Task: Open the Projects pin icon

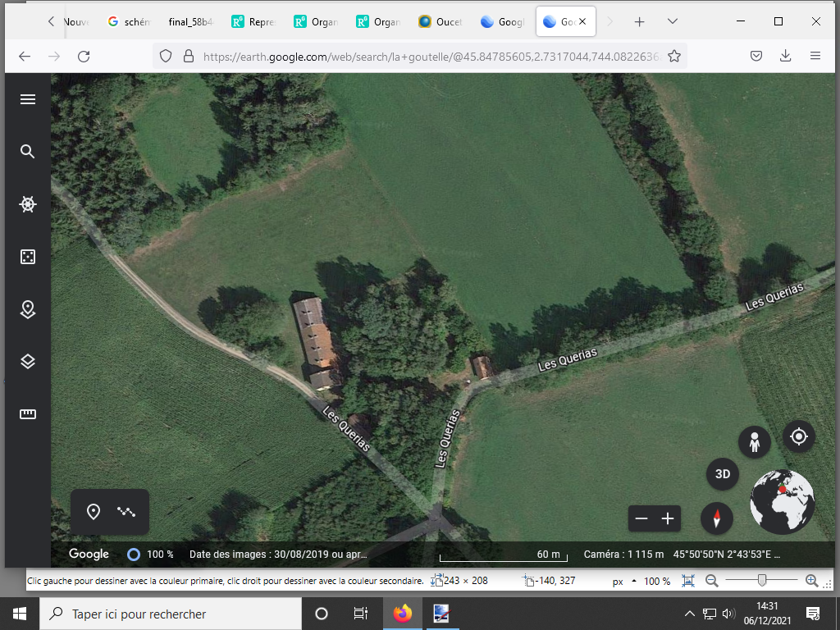Action: tap(28, 309)
